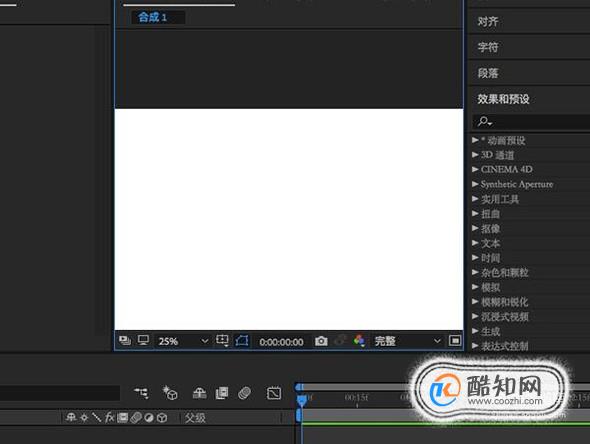590x444 pixels.
Task: Click the blue current time indicator
Action: click(x=302, y=400)
